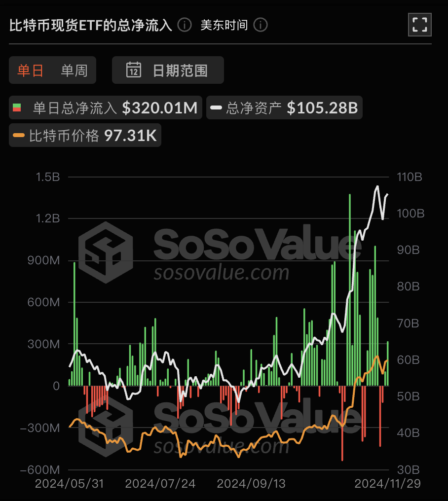This screenshot has height=501, width=448.
Task: Click the deepest red outflow bar on the chart
Action: coord(342,429)
